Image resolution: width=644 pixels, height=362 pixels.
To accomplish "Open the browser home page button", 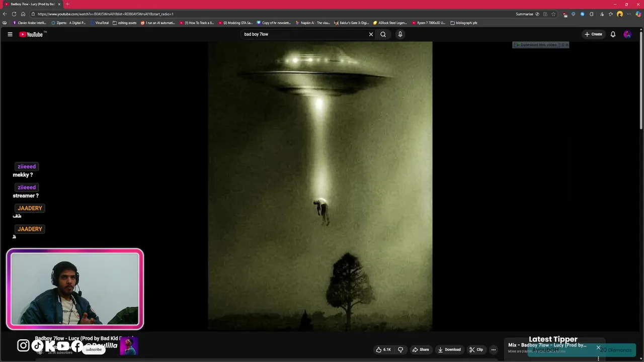I will (23, 14).
